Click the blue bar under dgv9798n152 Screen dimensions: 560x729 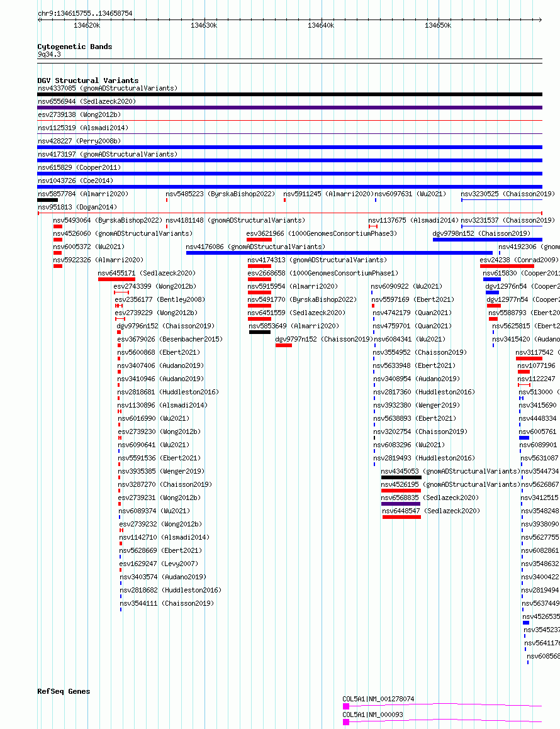point(488,240)
